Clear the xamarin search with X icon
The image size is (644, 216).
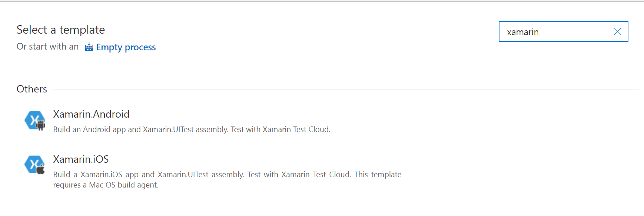pos(617,32)
